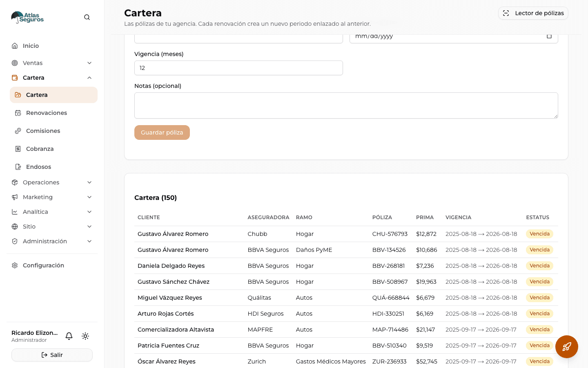588x368 pixels.
Task: Open notifications bell
Action: 69,336
